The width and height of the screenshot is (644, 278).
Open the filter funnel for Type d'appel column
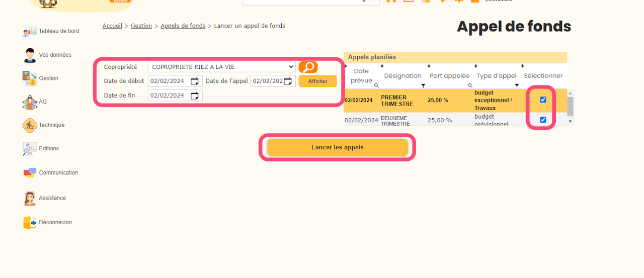coord(517,85)
